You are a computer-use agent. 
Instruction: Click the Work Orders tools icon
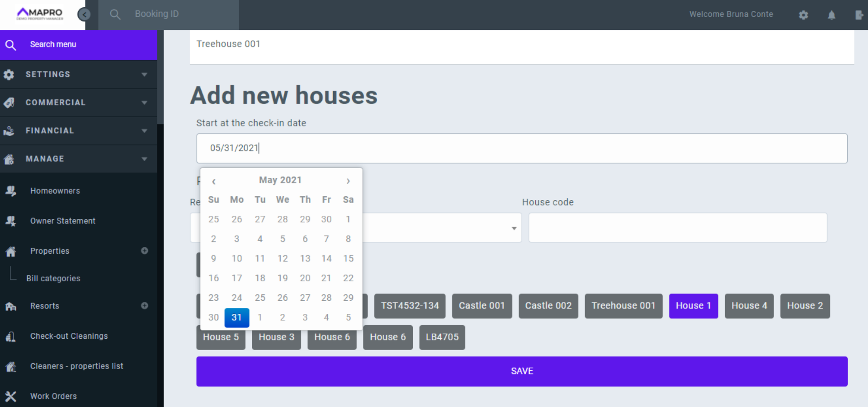tap(11, 396)
